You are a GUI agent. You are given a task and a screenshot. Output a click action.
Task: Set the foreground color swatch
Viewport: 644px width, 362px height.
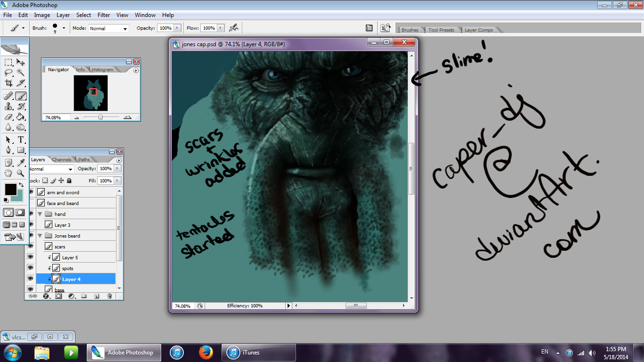10,189
